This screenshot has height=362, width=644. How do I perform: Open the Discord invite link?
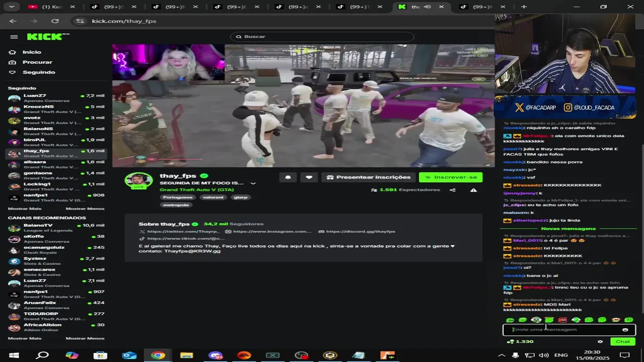tap(357, 232)
